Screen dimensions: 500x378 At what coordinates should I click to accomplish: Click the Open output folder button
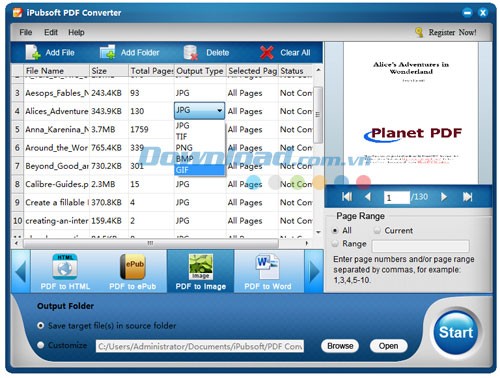(388, 346)
